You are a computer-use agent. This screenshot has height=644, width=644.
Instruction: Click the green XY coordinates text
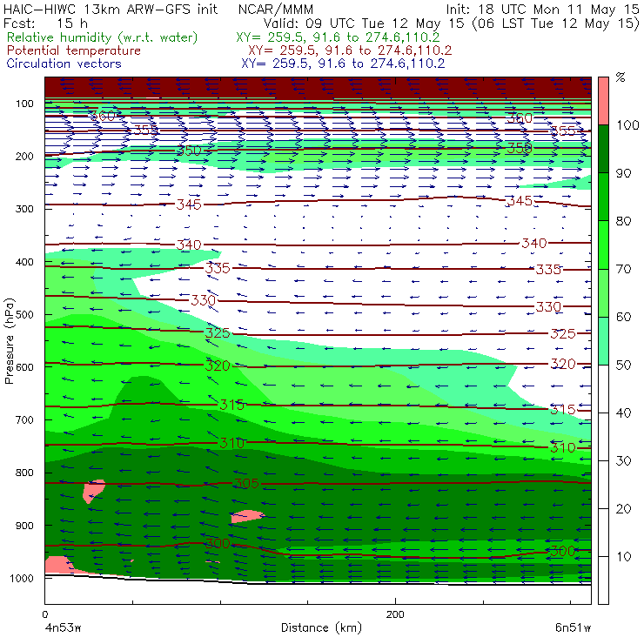click(338, 37)
